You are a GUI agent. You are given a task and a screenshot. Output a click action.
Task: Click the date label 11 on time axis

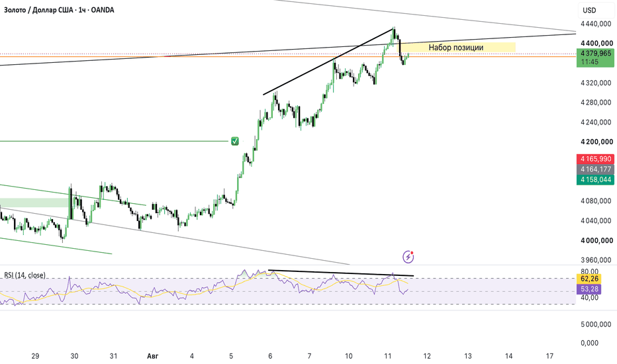pyautogui.click(x=387, y=356)
